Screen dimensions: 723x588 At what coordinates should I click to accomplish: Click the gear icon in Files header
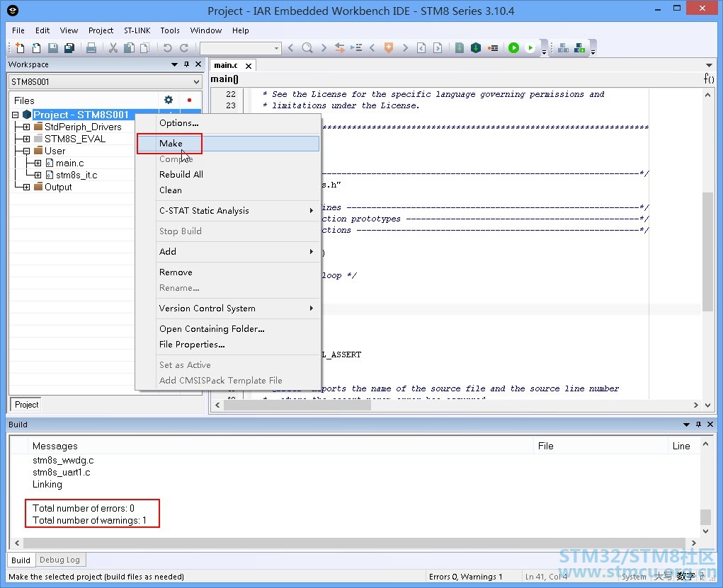click(x=169, y=100)
